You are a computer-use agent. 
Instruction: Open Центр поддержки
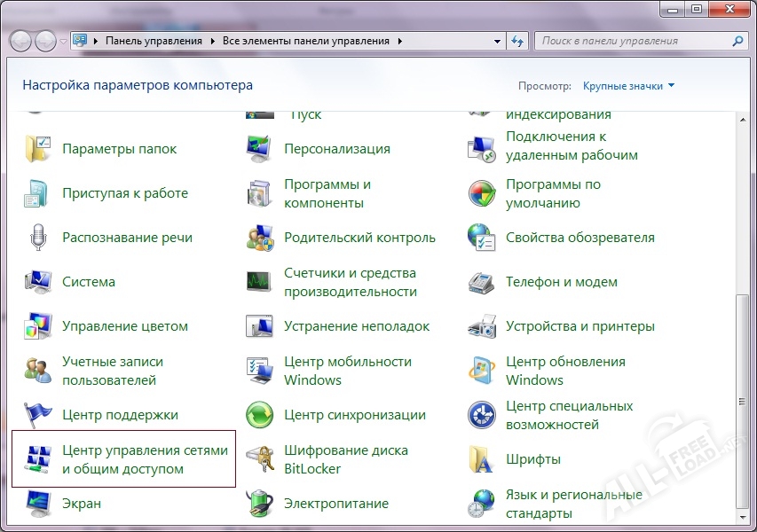point(119,414)
